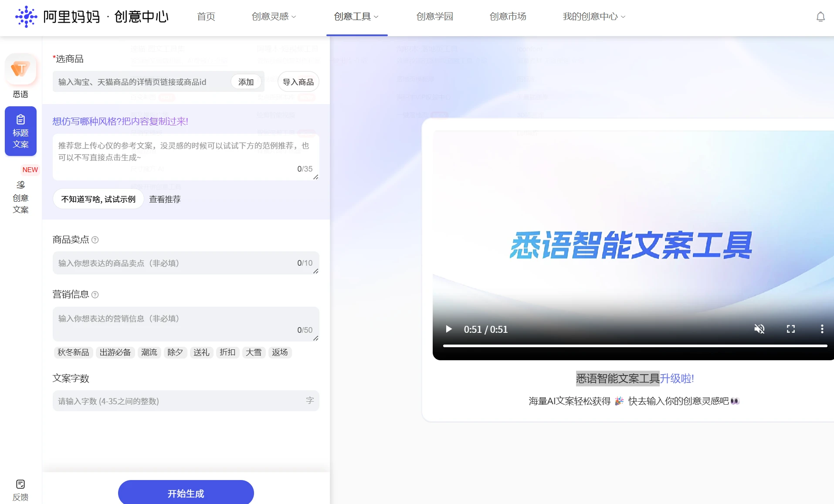Image resolution: width=834 pixels, height=504 pixels.
Task: Open the 创意学园 tab
Action: [434, 17]
